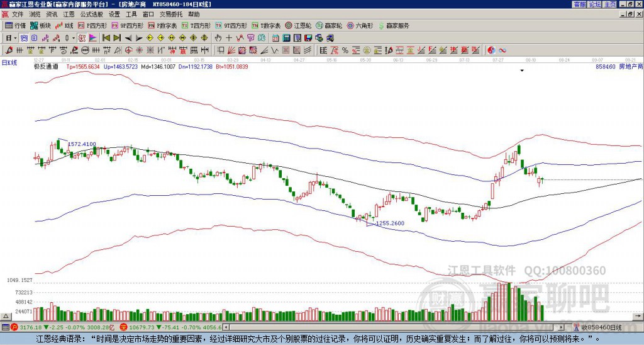Select the zigzag wave line tool
The image size is (644, 345).
[x=275, y=50]
